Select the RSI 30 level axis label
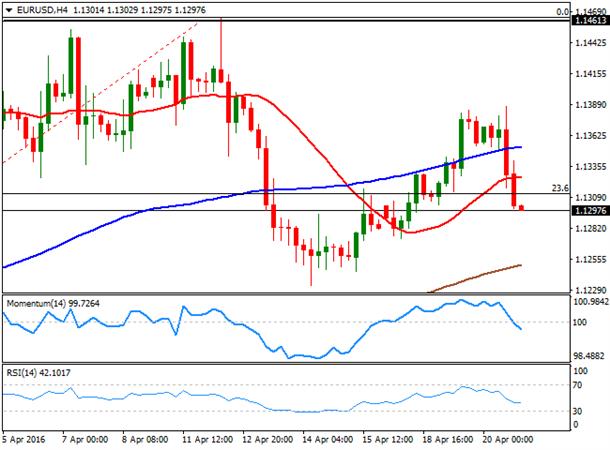This screenshot has width=610, height=450. pos(578,411)
